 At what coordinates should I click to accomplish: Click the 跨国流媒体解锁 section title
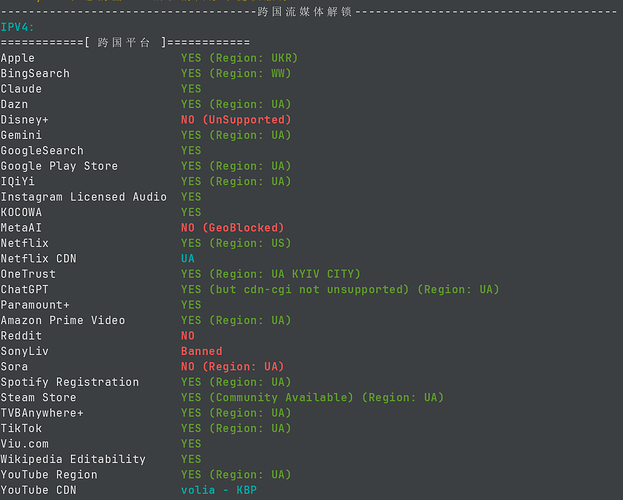pos(304,12)
